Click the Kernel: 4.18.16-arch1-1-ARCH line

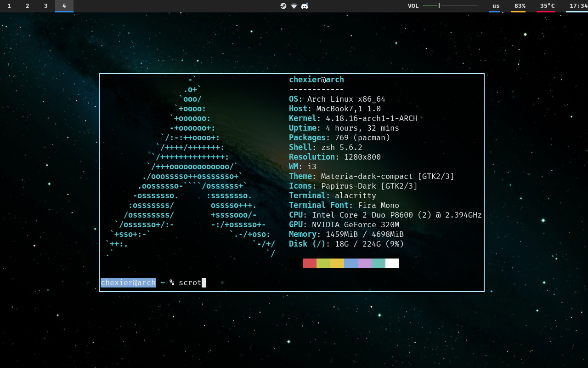353,118
